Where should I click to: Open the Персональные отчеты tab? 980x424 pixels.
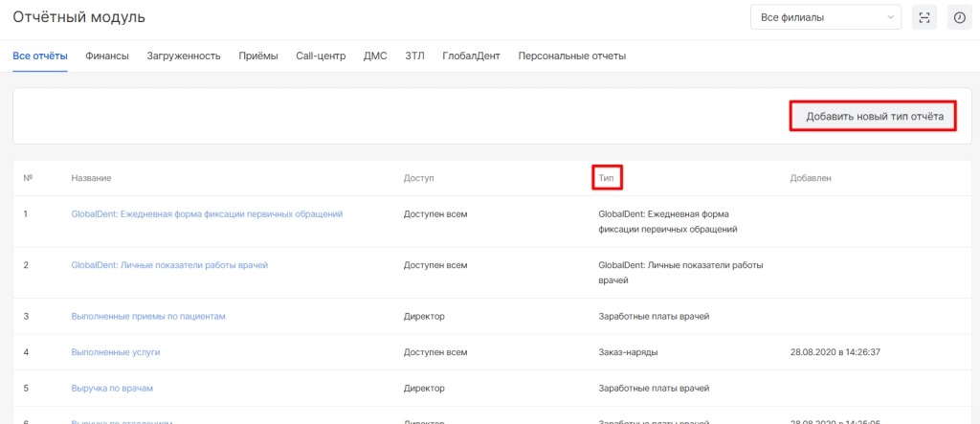pos(571,56)
